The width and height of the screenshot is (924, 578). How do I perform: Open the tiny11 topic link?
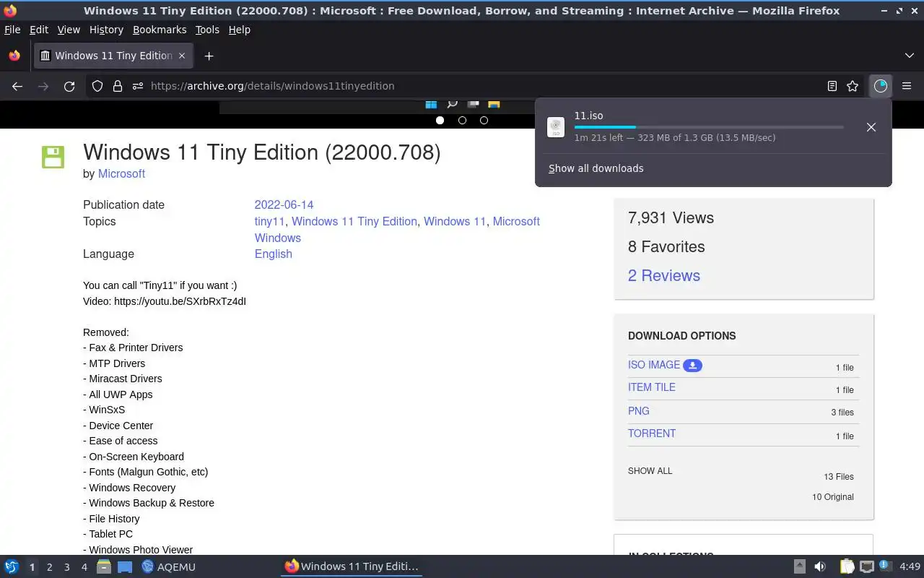pos(269,221)
